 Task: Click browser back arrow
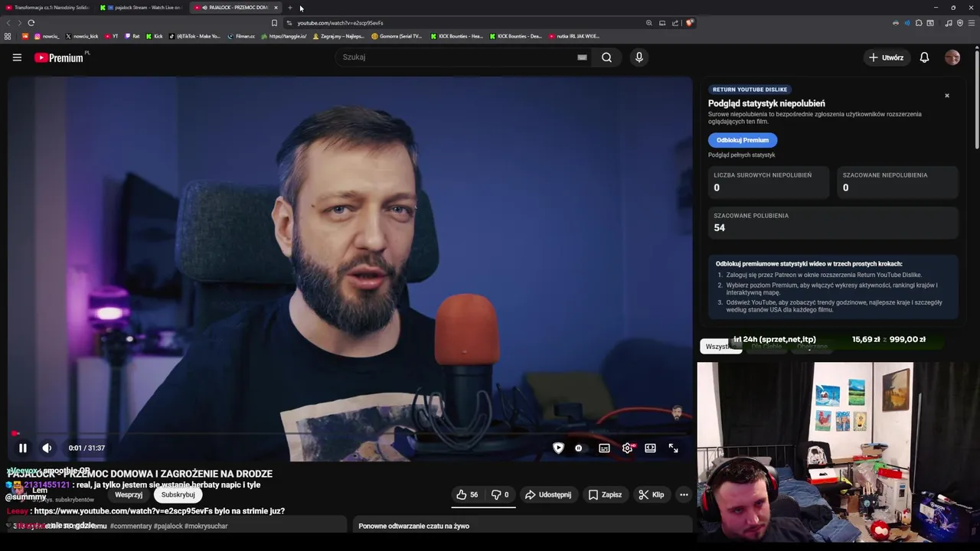pyautogui.click(x=9, y=23)
